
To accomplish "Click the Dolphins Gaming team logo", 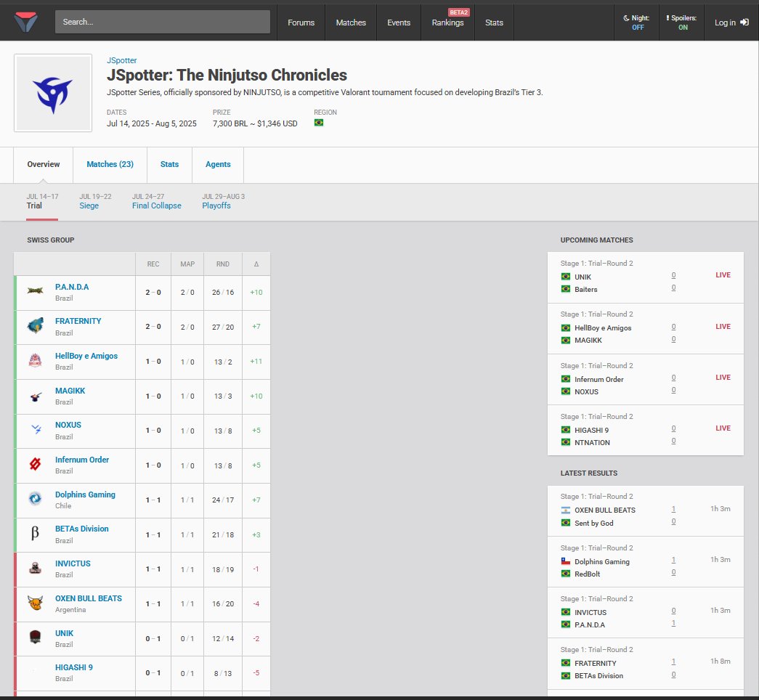I will point(35,499).
